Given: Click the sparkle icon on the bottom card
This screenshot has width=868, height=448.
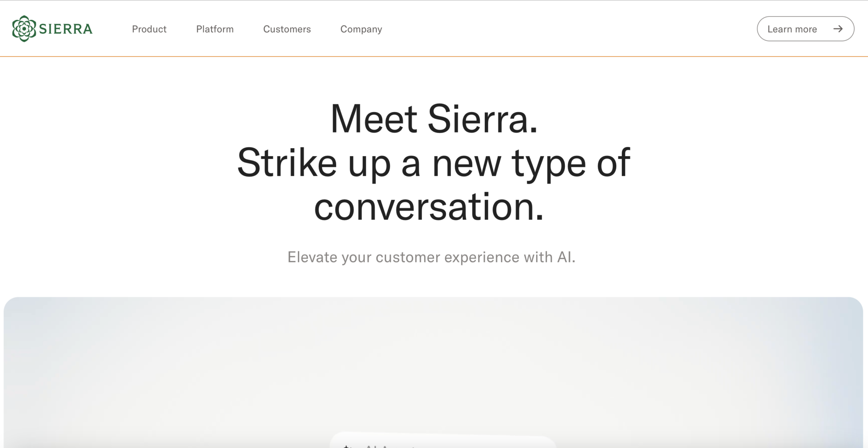Looking at the screenshot, I should pos(347,445).
